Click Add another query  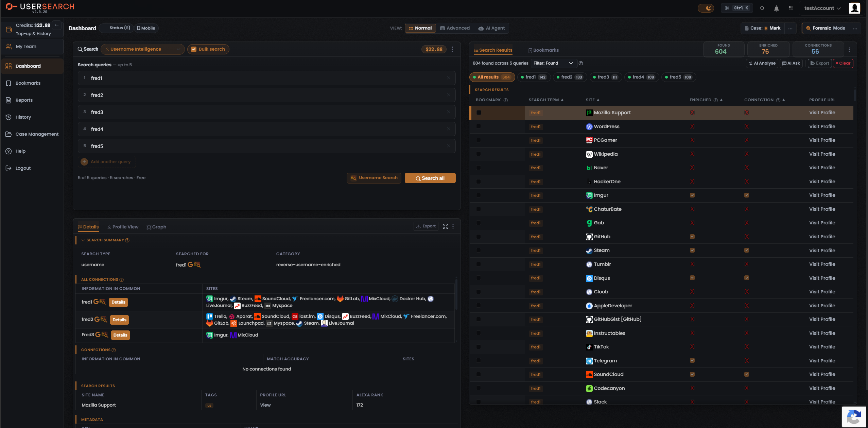(107, 162)
